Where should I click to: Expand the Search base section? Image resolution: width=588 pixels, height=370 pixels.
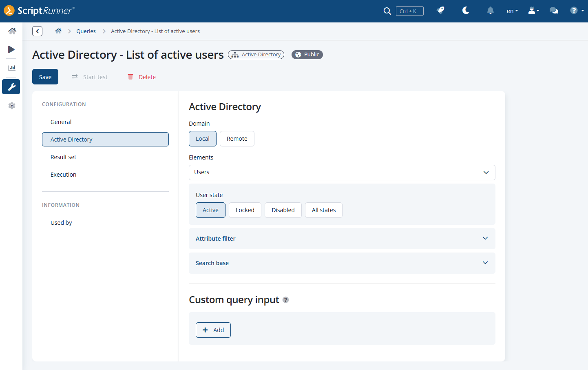(x=342, y=263)
